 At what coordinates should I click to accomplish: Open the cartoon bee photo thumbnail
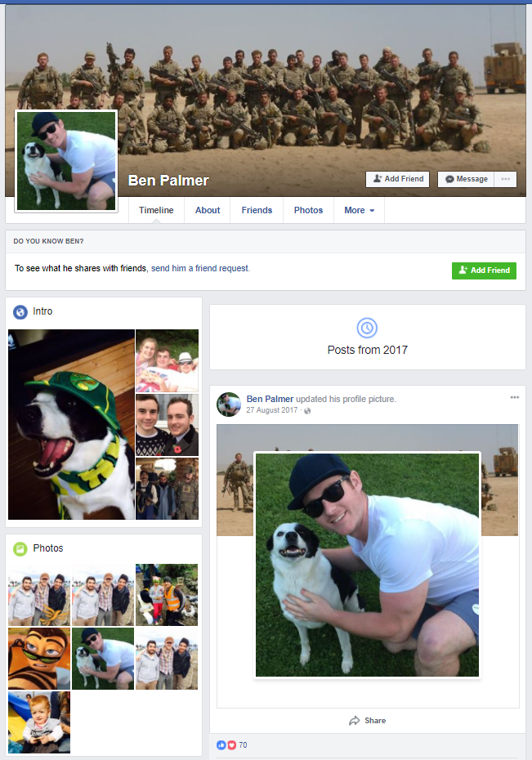point(39,659)
